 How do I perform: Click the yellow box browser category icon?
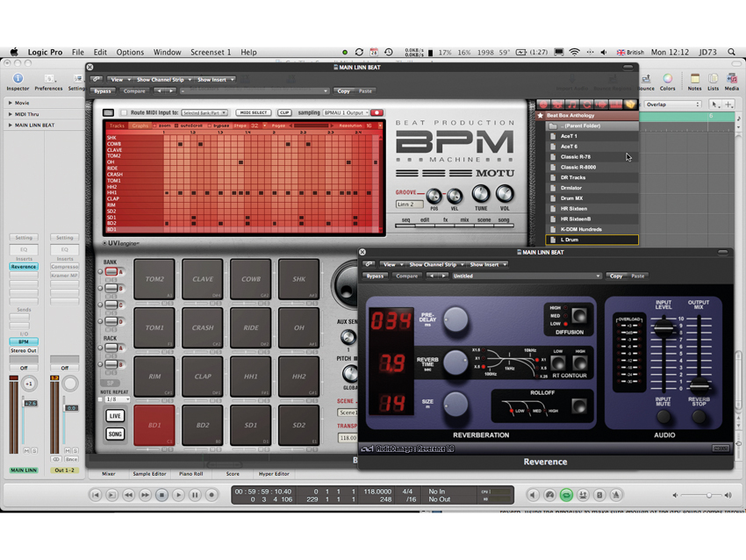(630, 104)
